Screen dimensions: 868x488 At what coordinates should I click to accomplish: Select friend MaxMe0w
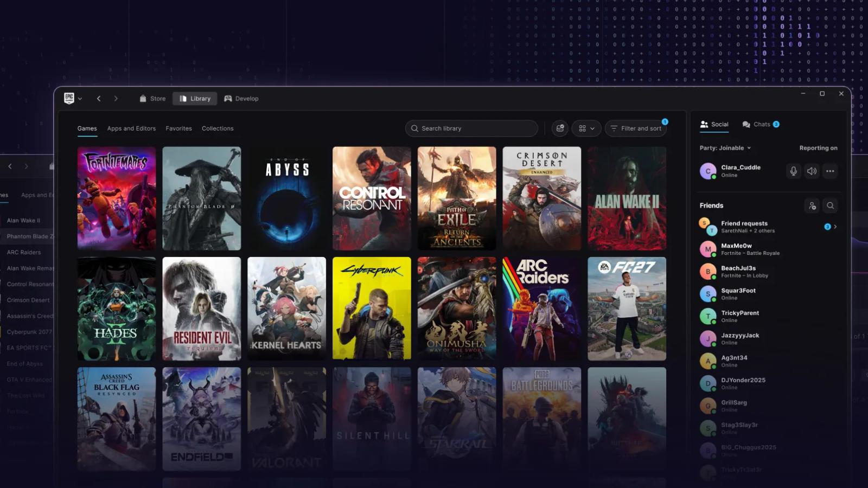pyautogui.click(x=769, y=249)
